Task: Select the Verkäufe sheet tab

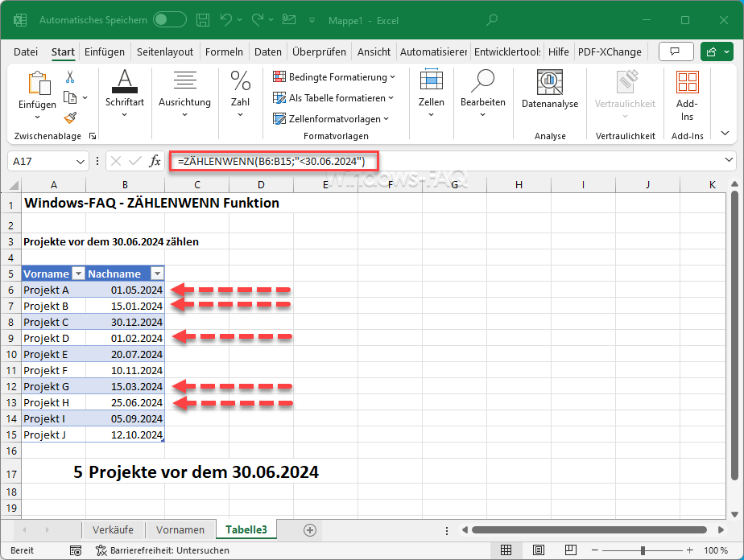Action: (x=113, y=529)
